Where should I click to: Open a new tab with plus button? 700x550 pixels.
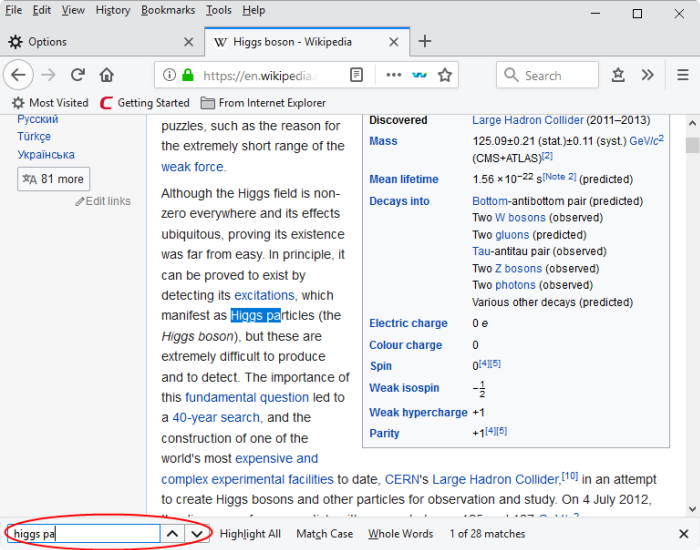(425, 42)
